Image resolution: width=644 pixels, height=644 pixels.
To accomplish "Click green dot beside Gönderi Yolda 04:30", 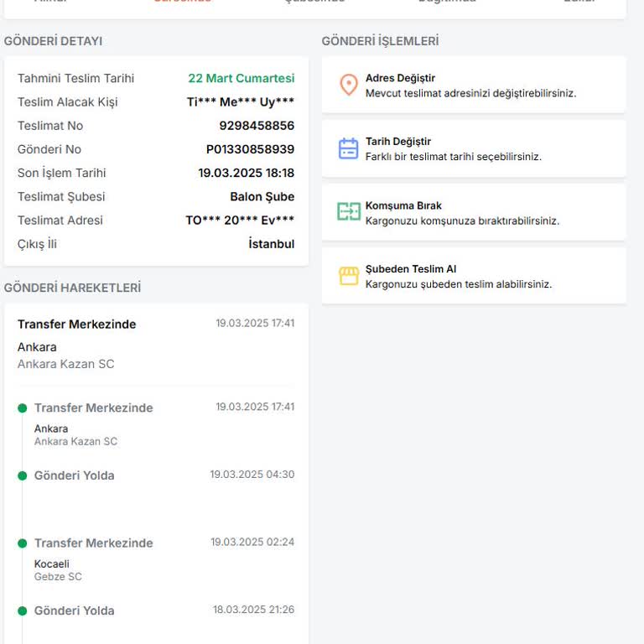I will coord(22,475).
